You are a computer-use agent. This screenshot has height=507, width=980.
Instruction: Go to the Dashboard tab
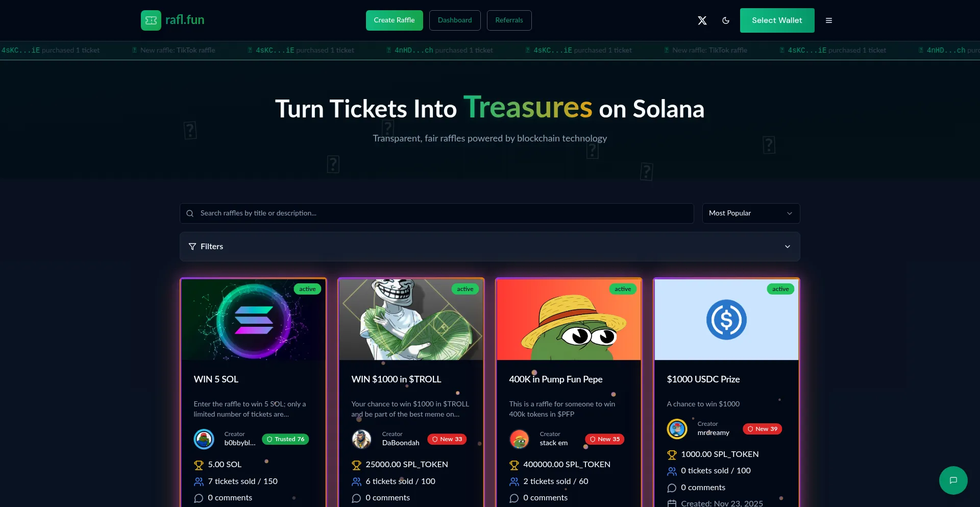coord(455,20)
